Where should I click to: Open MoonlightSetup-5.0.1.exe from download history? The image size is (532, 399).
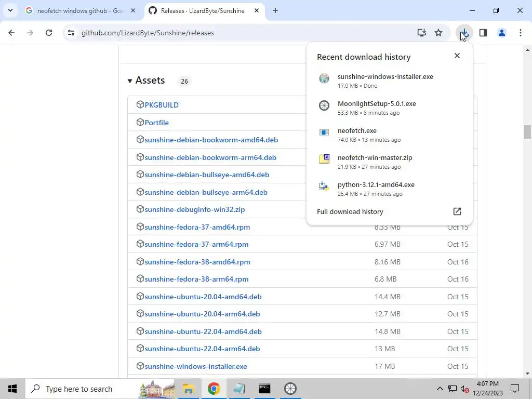coord(377,104)
